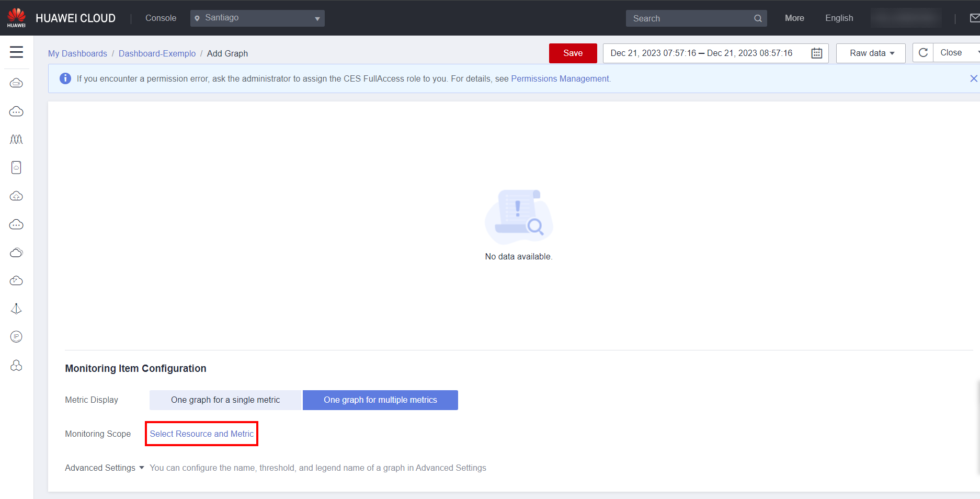Click the red Save button
Image resolution: width=980 pixels, height=499 pixels.
(x=573, y=53)
